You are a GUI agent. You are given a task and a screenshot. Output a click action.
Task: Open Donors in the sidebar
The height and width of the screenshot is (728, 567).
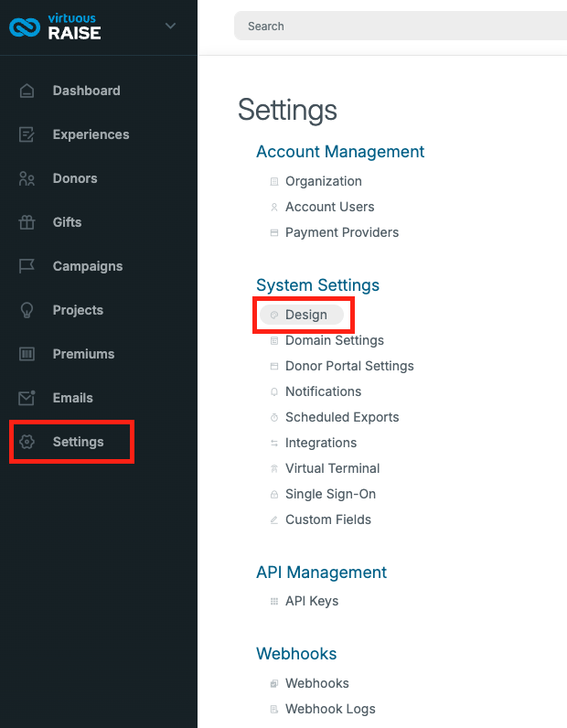(75, 178)
